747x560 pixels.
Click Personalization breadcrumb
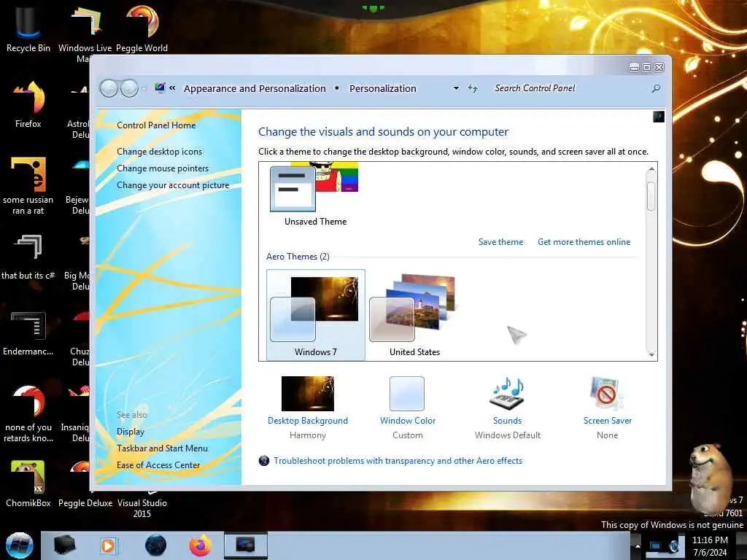[382, 88]
